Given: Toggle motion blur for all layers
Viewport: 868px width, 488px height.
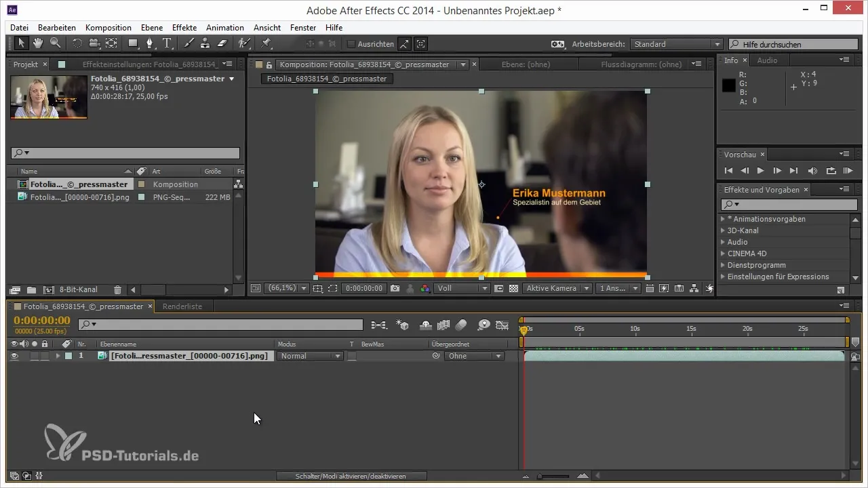Looking at the screenshot, I should (x=461, y=325).
